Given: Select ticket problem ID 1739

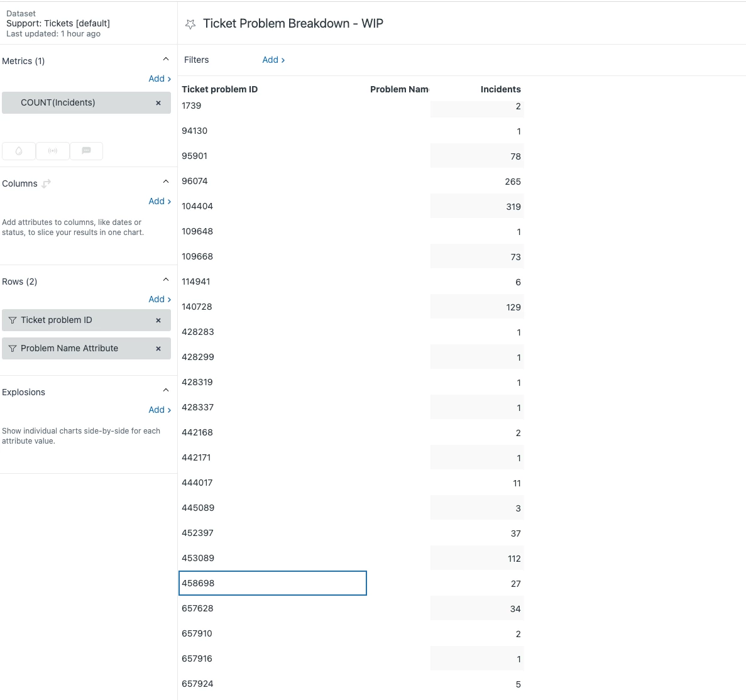Looking at the screenshot, I should [x=191, y=106].
